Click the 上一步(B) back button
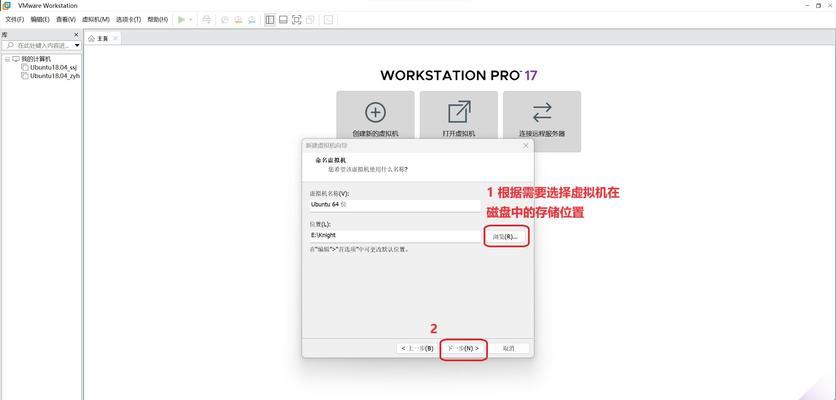Image resolution: width=836 pixels, height=400 pixels. (417, 348)
